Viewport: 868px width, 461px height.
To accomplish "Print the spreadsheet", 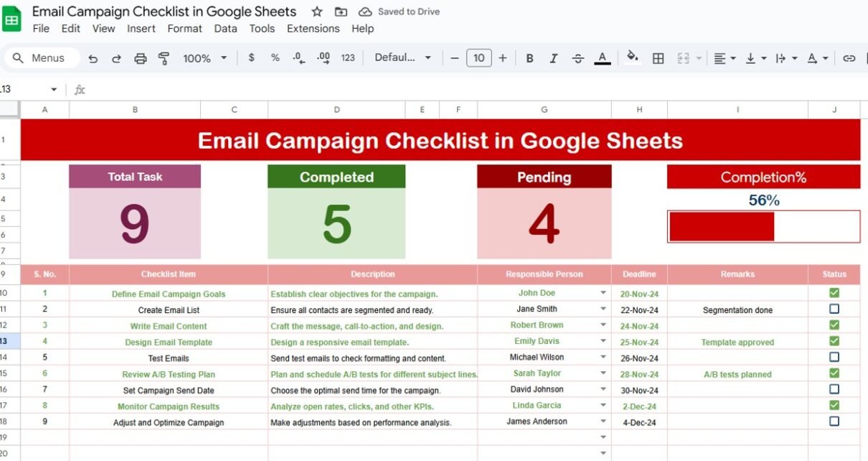I will pos(141,58).
